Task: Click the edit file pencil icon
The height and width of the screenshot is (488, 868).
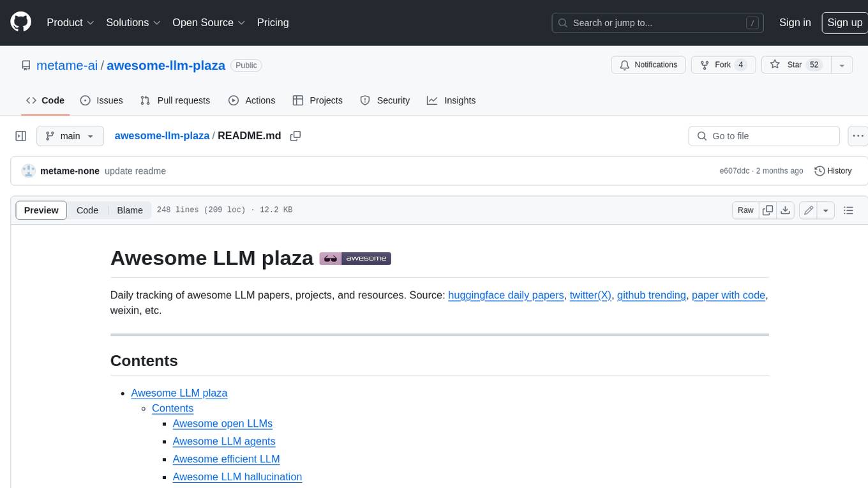Action: pos(809,210)
